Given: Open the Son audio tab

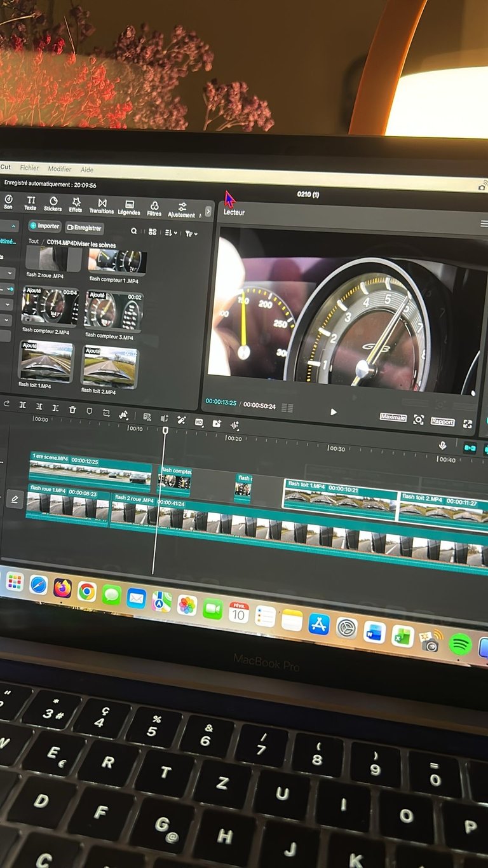Looking at the screenshot, I should [8, 202].
